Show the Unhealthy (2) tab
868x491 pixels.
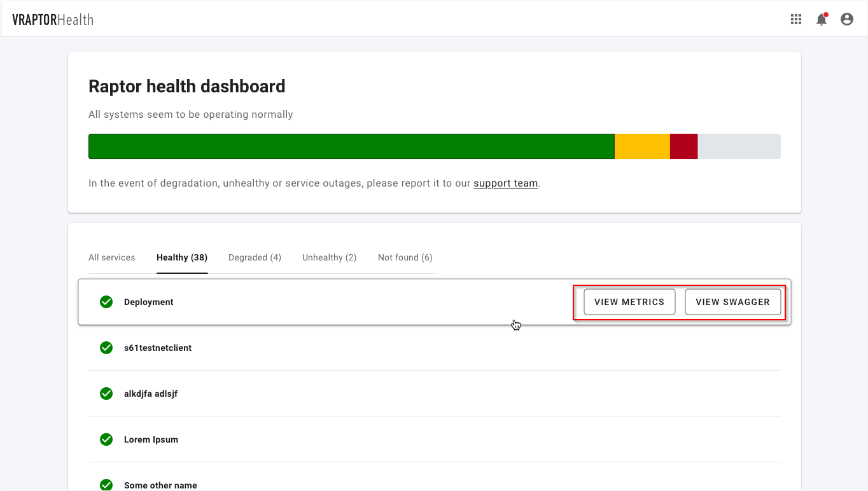coord(329,257)
